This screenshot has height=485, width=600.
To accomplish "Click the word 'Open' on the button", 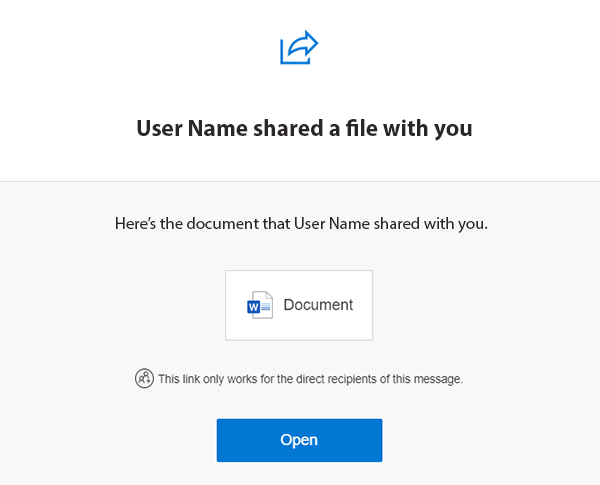I will [x=299, y=440].
